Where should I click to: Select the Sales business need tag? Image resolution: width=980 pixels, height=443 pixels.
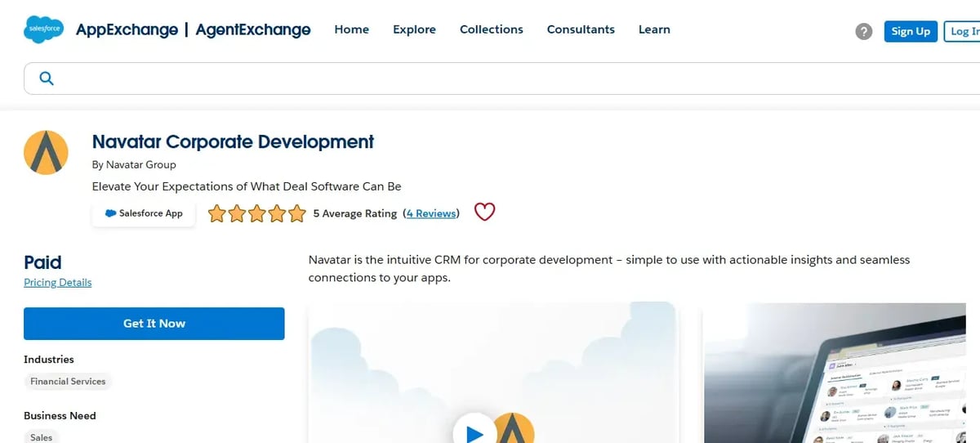point(41,437)
